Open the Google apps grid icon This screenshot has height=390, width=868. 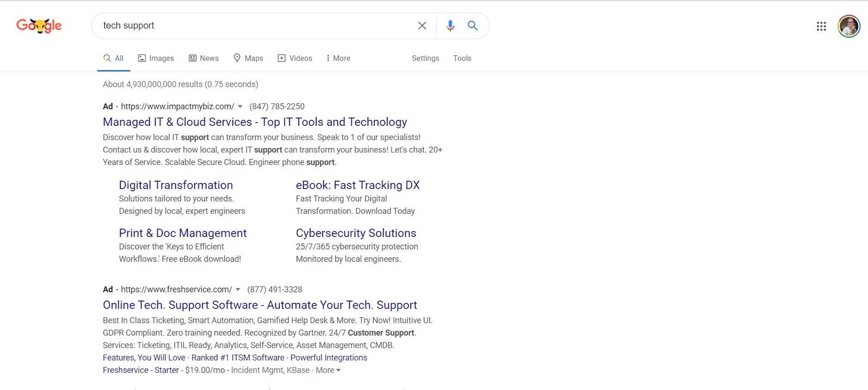coord(821,25)
